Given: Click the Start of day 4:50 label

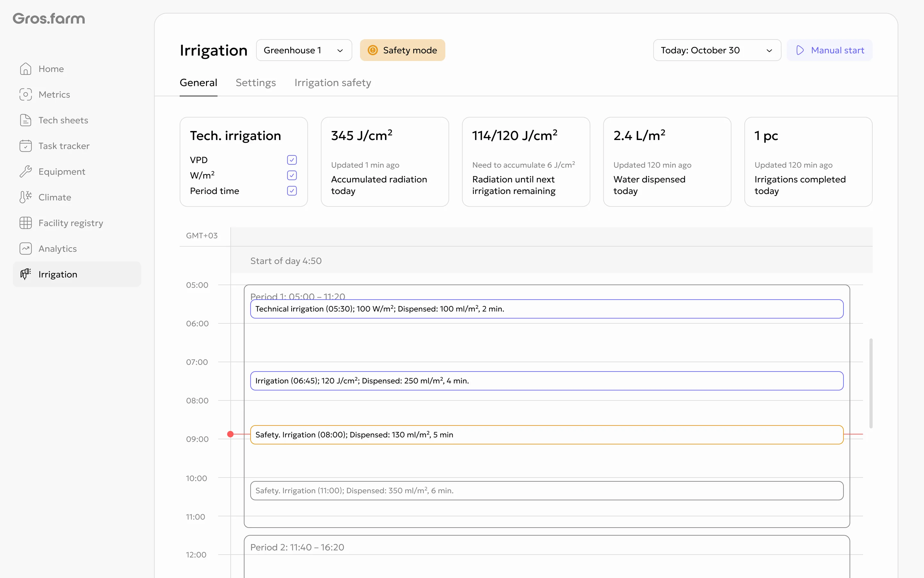Looking at the screenshot, I should [286, 261].
